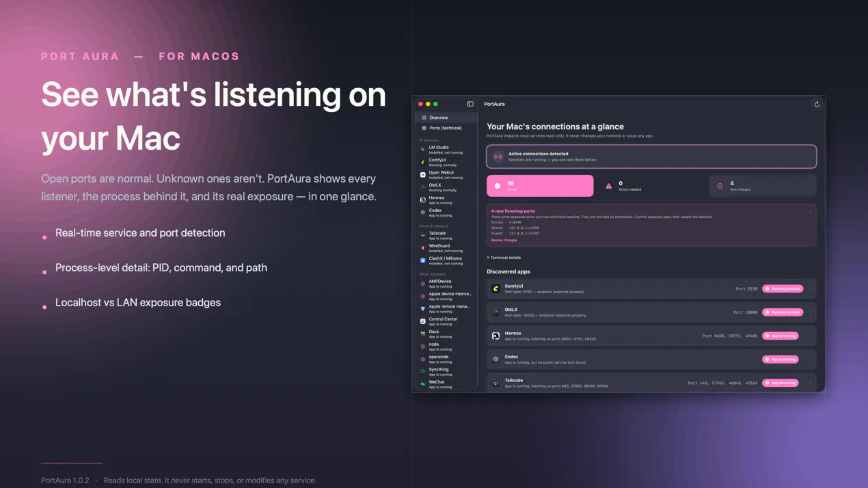Select WireGuard icon in sidebar
Viewport: 868px width, 488px height.
click(423, 248)
